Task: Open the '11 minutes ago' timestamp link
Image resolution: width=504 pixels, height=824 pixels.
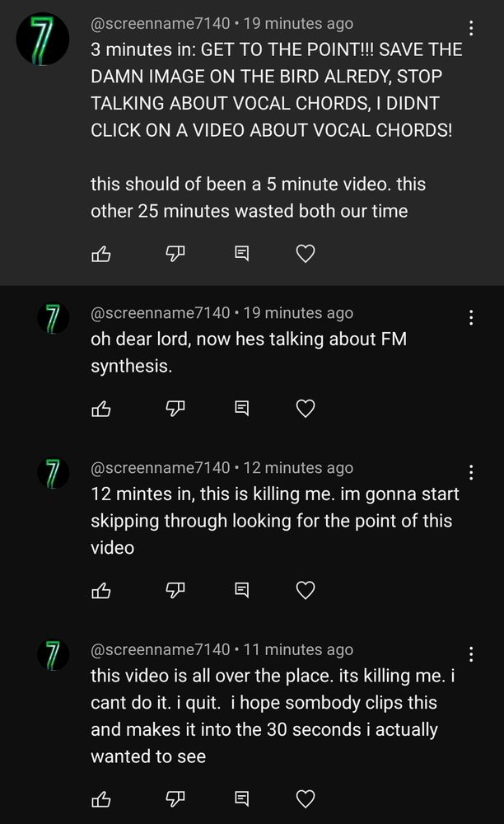Action: 298,650
